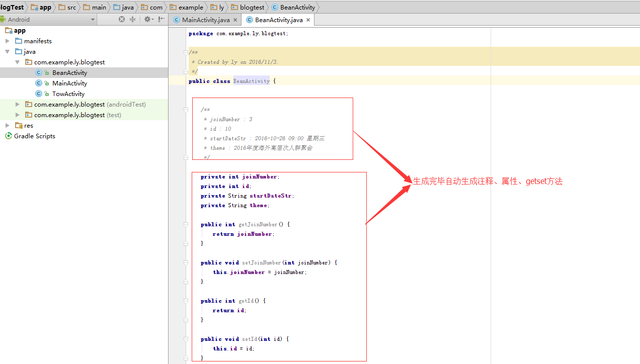Close the MainActivity.java tab
This screenshot has width=640, height=364.
tap(235, 20)
